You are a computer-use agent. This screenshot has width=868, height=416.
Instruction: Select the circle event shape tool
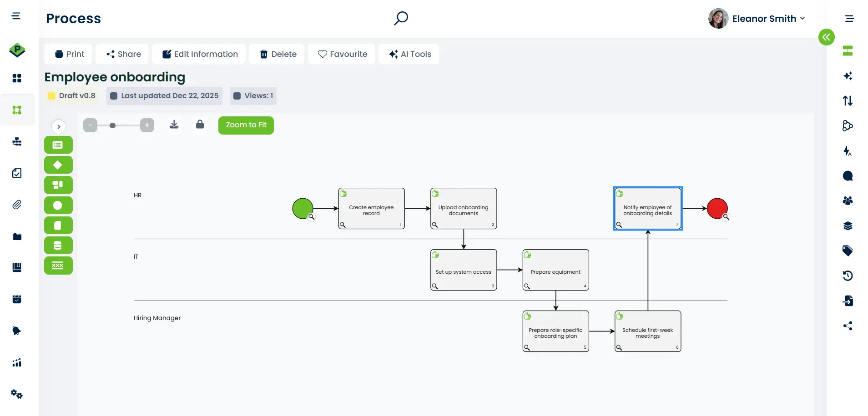coord(58,205)
